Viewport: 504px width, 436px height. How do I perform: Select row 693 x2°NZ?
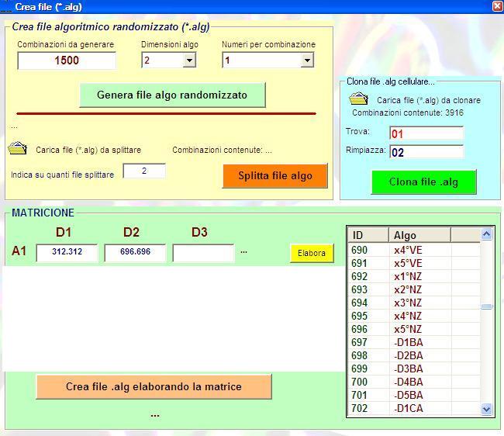coord(414,289)
